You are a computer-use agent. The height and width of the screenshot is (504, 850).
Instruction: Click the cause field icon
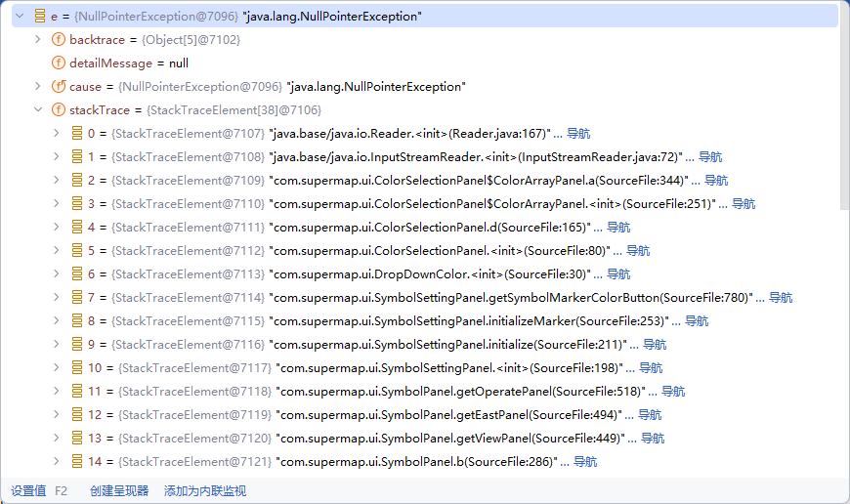coord(58,87)
